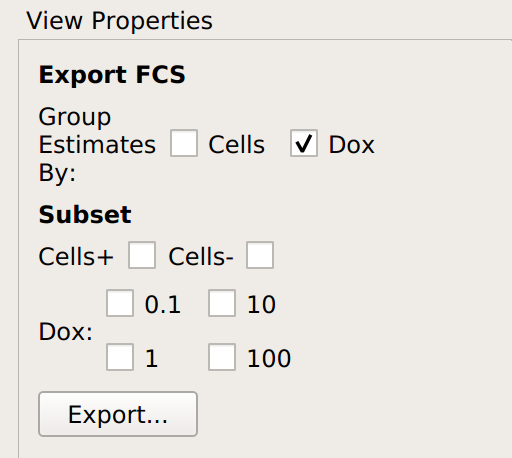Click the View Properties panel title

(x=119, y=21)
